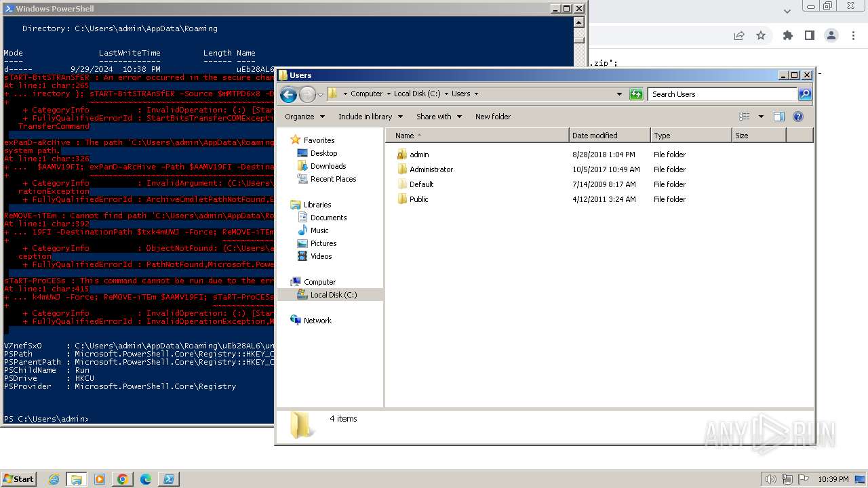Toggle the preview pane icon
This screenshot has width=868, height=488.
[x=779, y=117]
